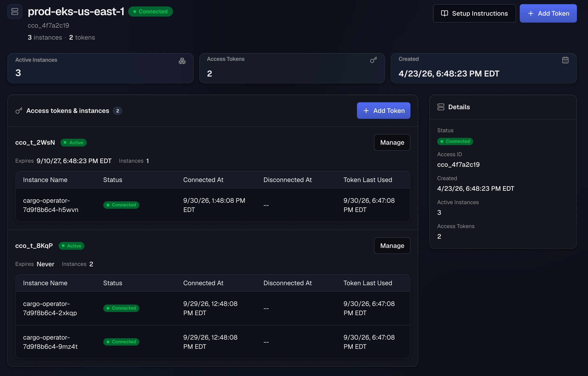Click the token count badge showing 2

click(118, 111)
